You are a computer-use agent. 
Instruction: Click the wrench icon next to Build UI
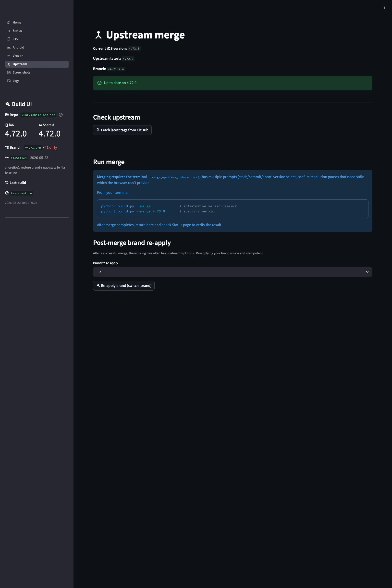point(8,104)
